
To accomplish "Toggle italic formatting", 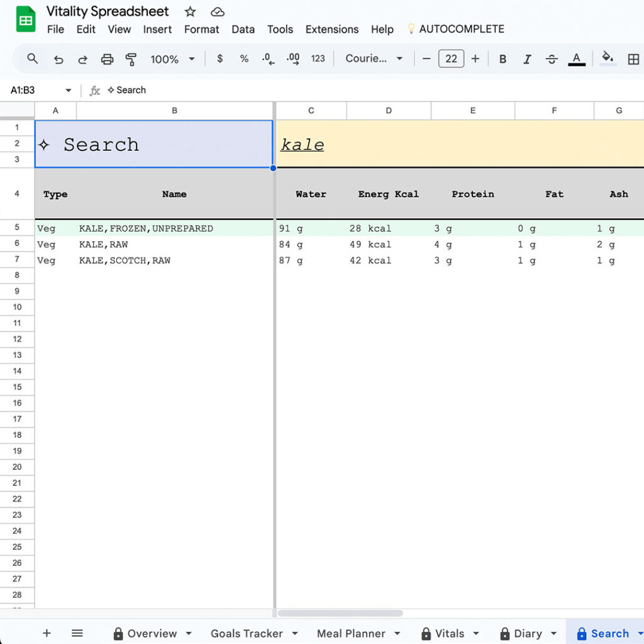I will [x=527, y=59].
